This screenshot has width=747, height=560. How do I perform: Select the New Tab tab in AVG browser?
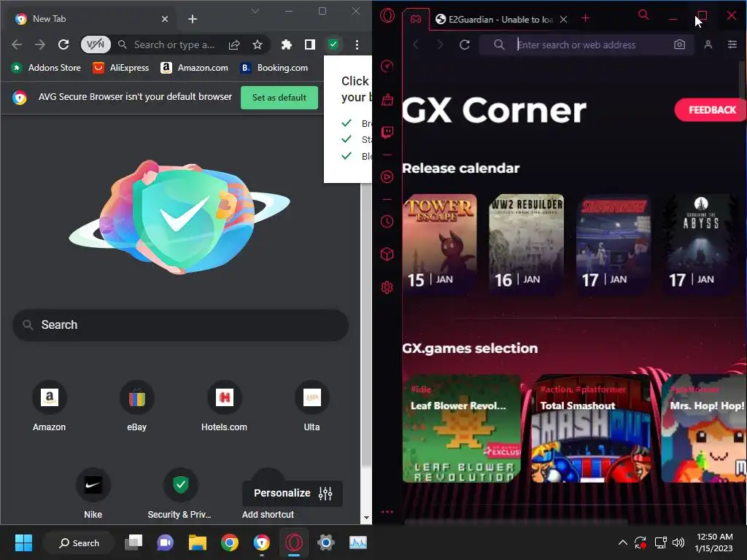point(91,19)
